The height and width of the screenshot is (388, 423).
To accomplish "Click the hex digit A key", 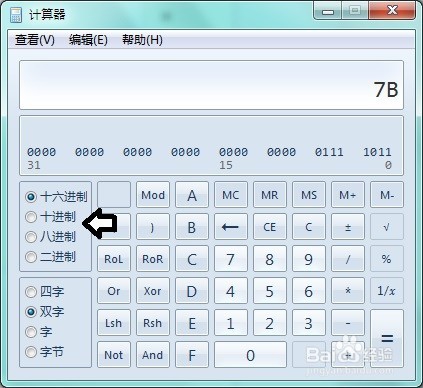I will tap(192, 195).
